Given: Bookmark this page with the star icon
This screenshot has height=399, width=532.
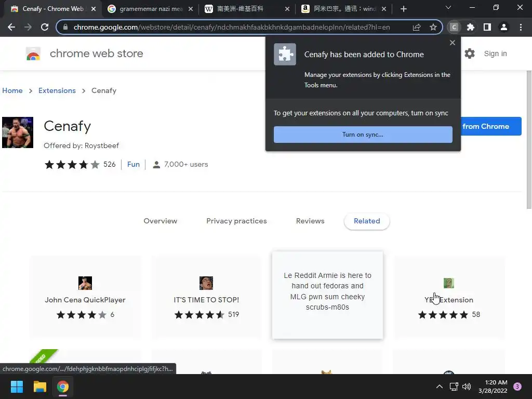Looking at the screenshot, I should pyautogui.click(x=433, y=27).
